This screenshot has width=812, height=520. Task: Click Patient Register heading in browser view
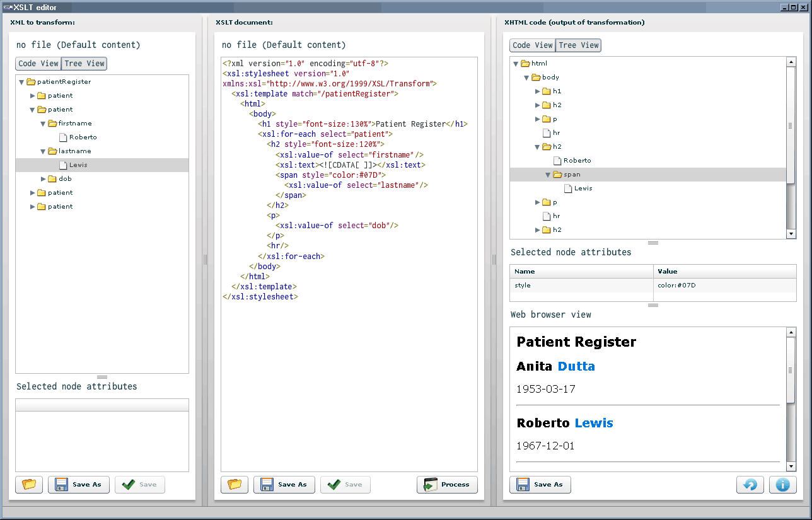click(576, 342)
